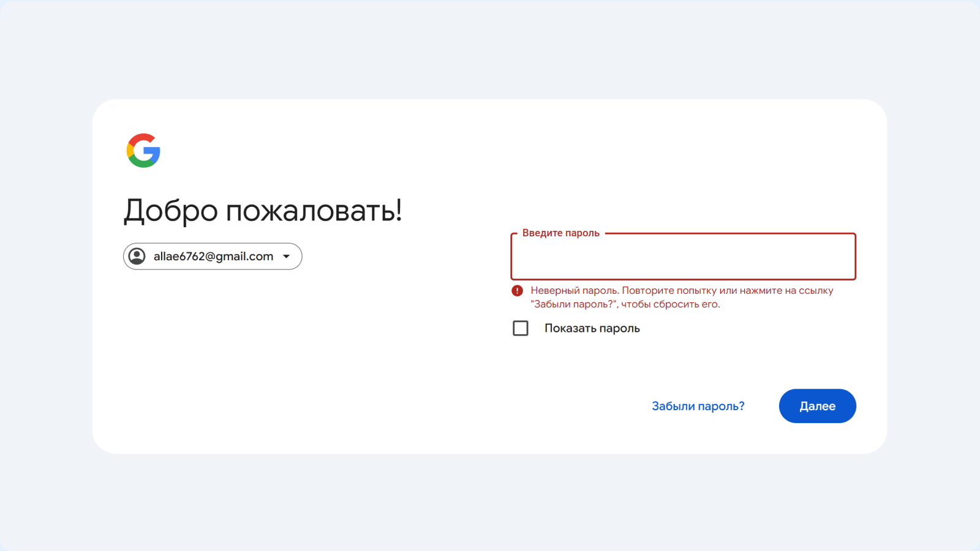The height and width of the screenshot is (551, 980).
Task: Click the alert icon beside 'Неверный пароль'
Action: tap(518, 290)
